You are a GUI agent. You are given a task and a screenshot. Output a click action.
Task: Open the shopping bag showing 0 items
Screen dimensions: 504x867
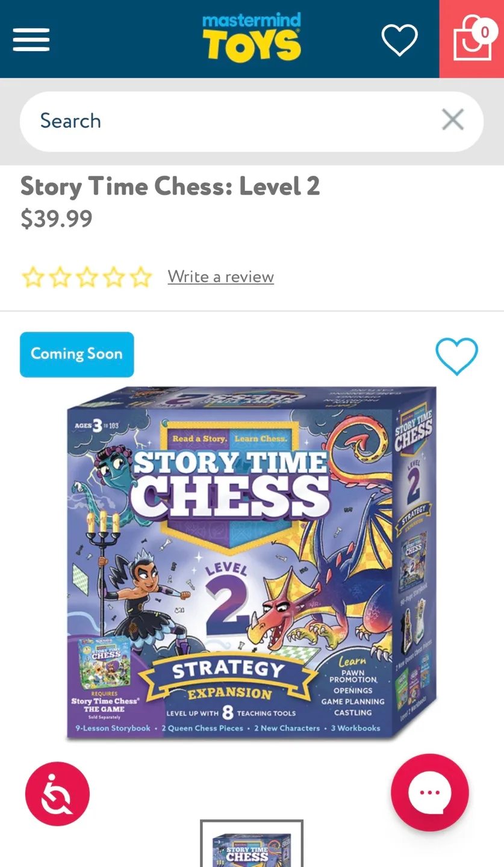click(x=473, y=39)
